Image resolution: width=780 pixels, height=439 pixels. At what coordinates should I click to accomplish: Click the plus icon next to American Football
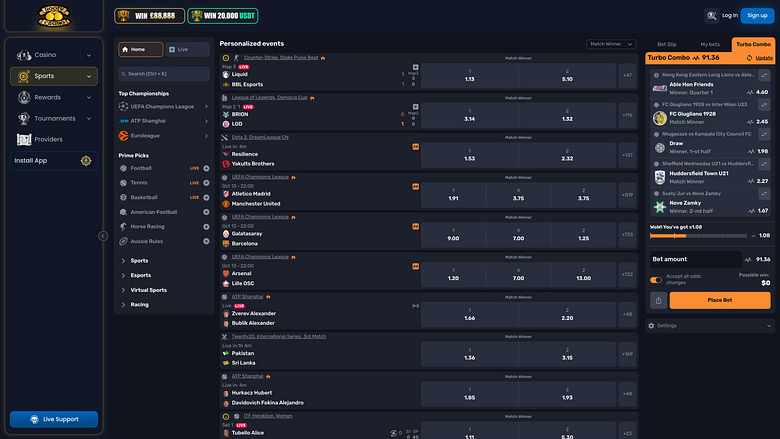click(206, 212)
